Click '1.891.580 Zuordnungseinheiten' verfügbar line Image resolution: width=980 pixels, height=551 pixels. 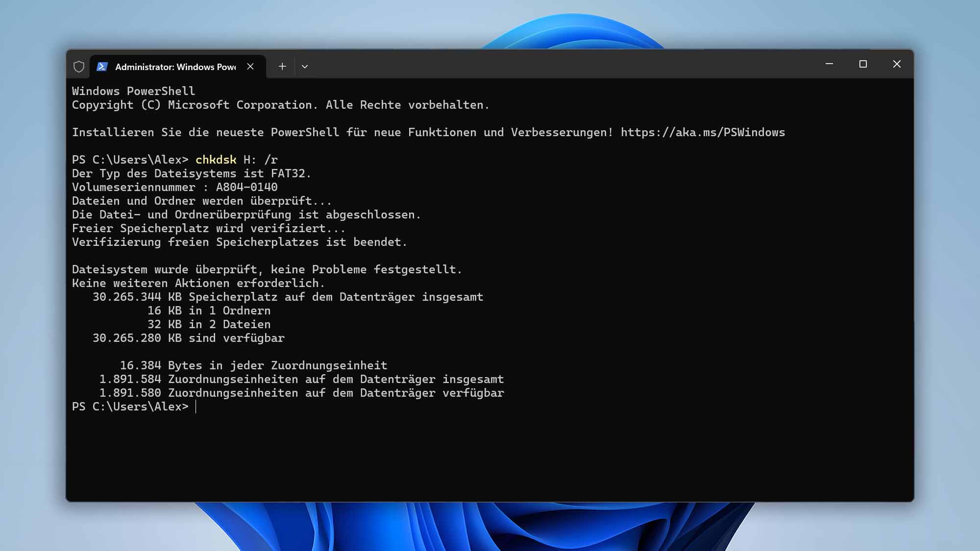click(x=302, y=393)
